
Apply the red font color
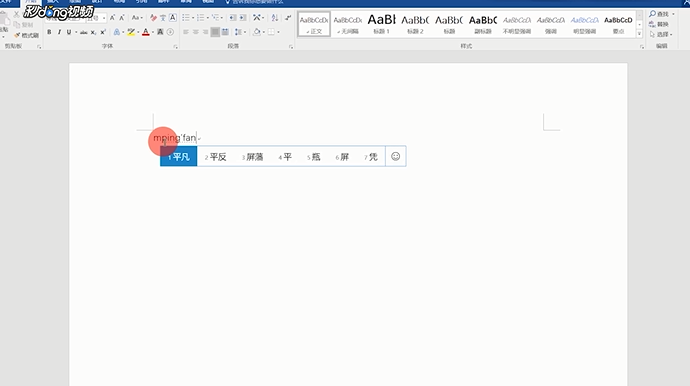[146, 32]
